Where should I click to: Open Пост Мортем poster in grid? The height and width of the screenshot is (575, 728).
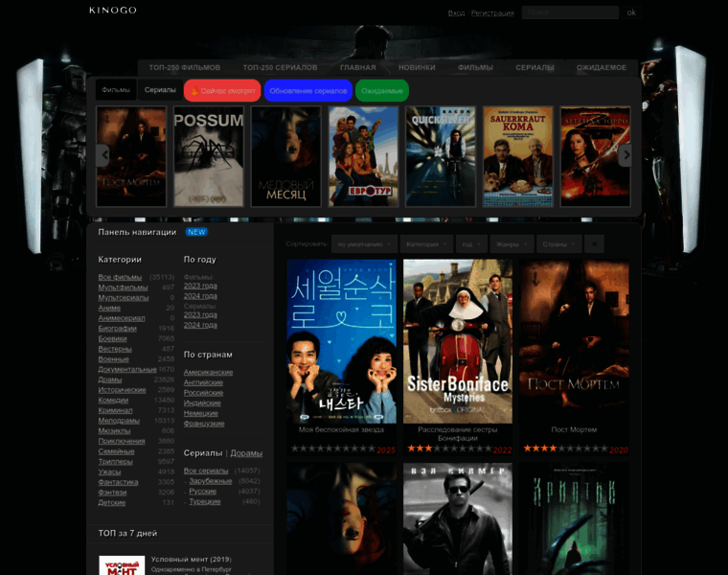click(x=574, y=341)
